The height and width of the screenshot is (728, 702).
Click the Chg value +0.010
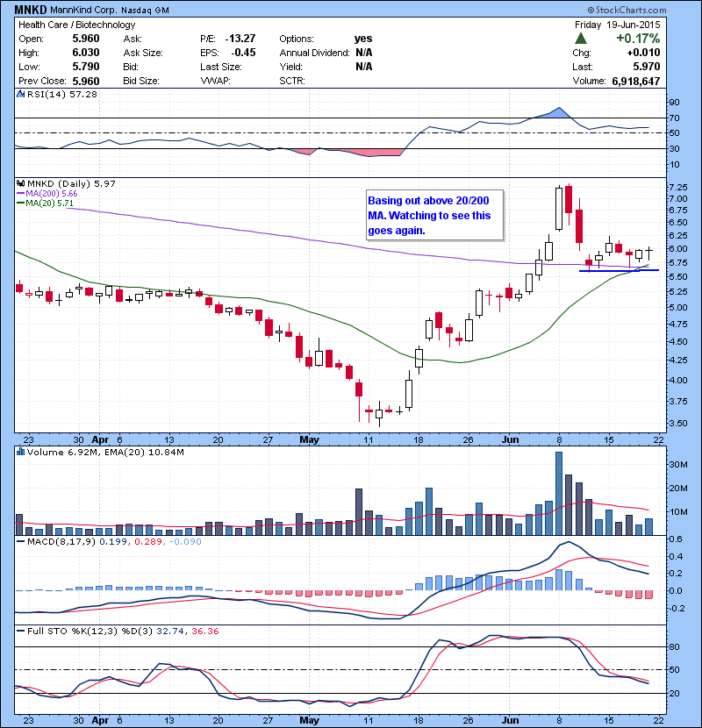pos(643,53)
